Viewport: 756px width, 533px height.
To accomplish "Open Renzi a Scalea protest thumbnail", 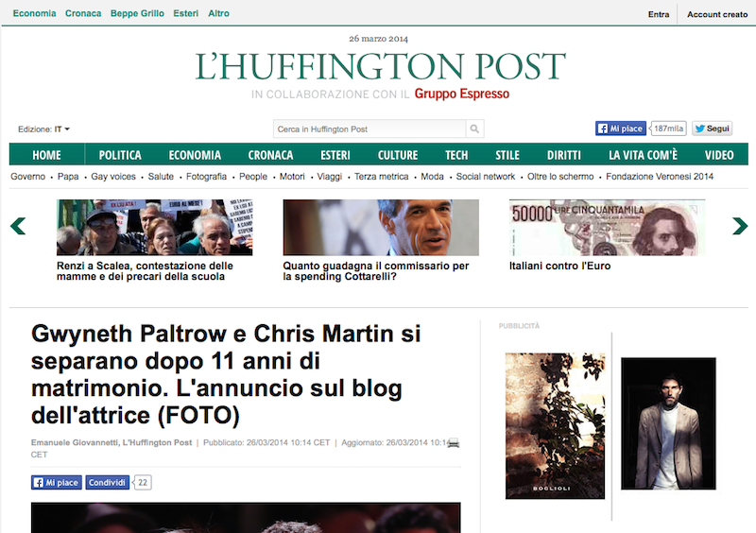I will point(154,227).
